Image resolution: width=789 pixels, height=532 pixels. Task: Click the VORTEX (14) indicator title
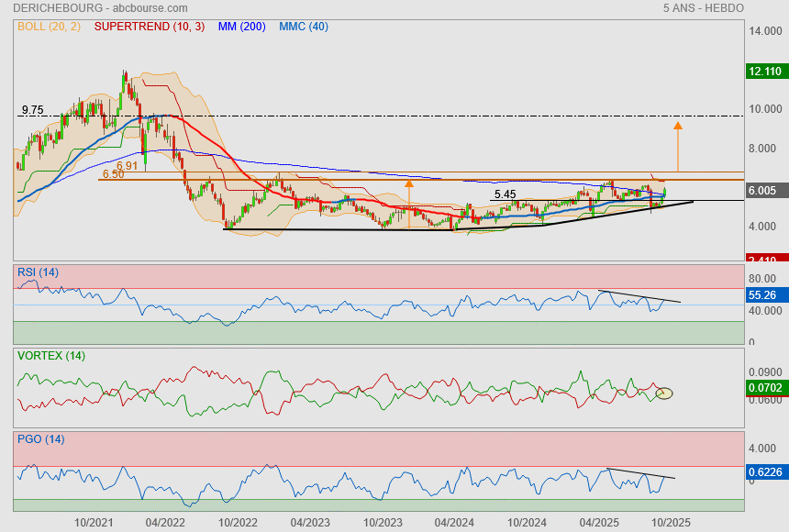point(51,355)
